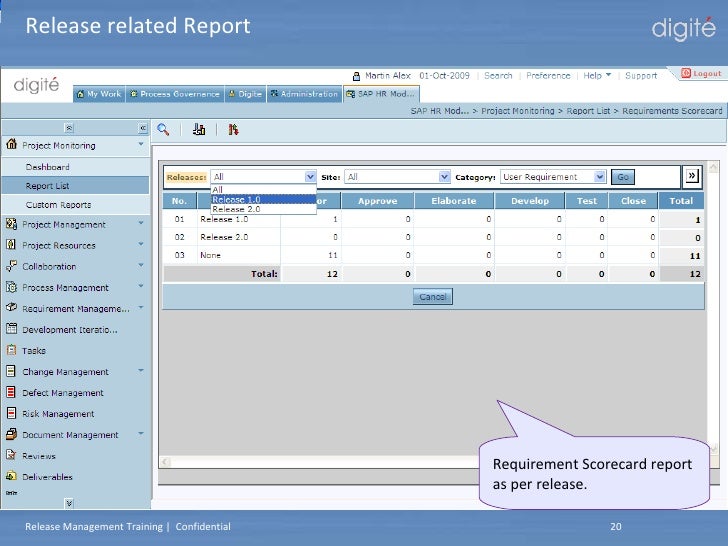
Task: Open the Administration tab
Action: pos(304,94)
